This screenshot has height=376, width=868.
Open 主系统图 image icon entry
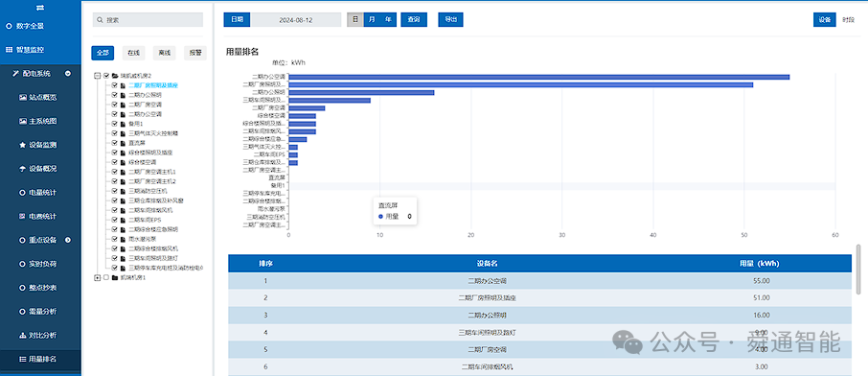[x=23, y=121]
